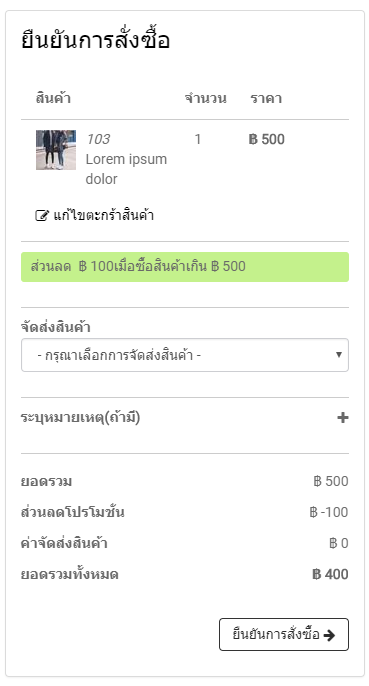Click the ค่าจัดส่งสินค้า shipping fee value
369x686 pixels.
(339, 543)
